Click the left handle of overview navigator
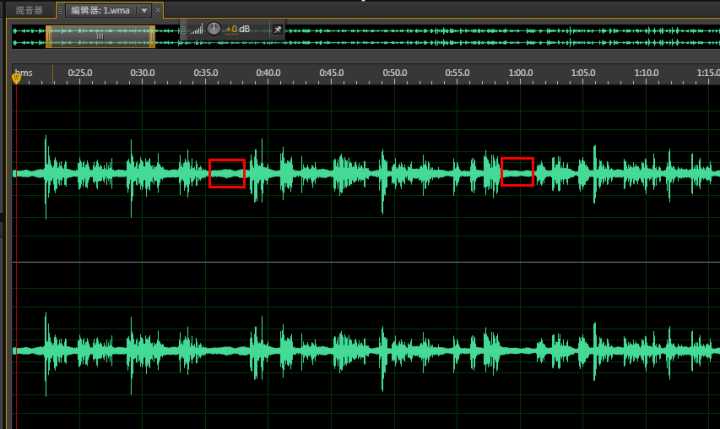 pyautogui.click(x=48, y=37)
